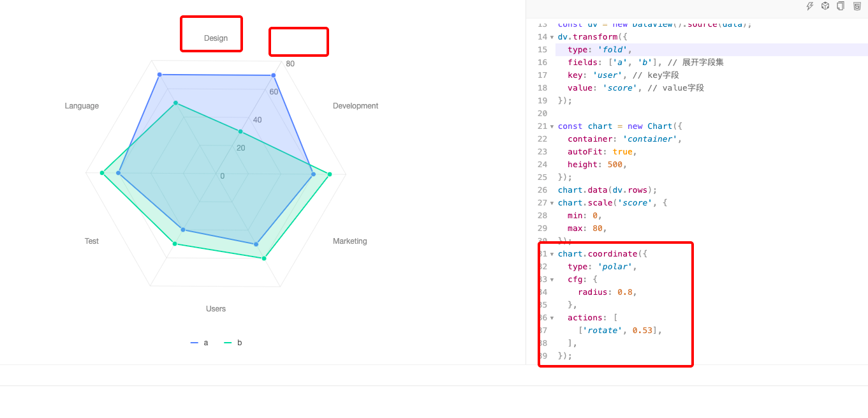Copy the code using the copy icon
Image resolution: width=868 pixels, height=418 pixels.
(841, 6)
